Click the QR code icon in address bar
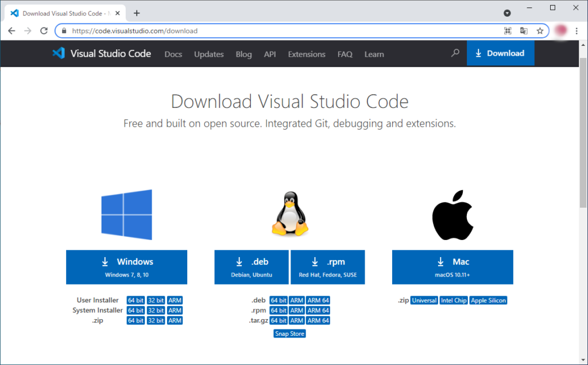 508,31
